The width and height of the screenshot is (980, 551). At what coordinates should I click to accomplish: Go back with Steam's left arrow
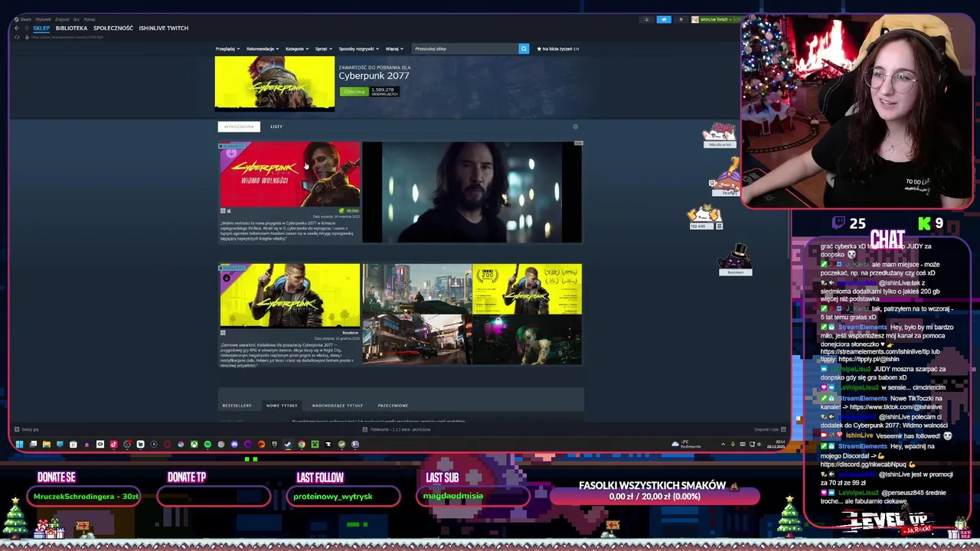click(x=17, y=28)
